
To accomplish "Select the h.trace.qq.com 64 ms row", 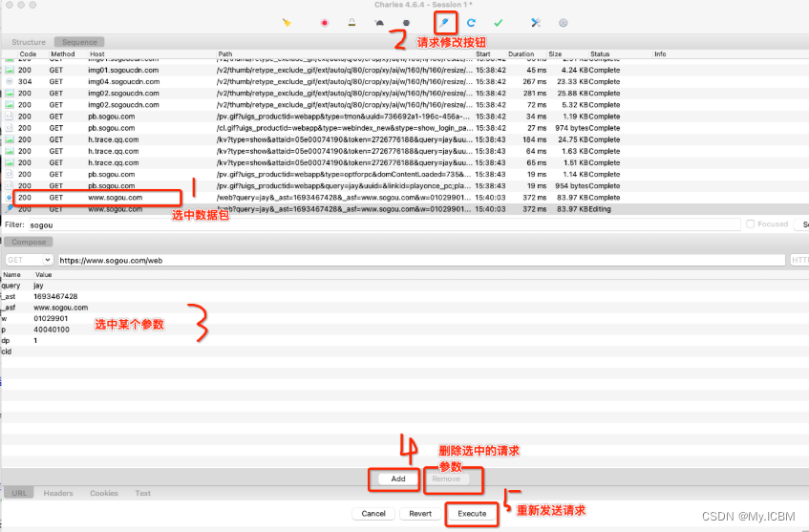I will tap(405, 151).
